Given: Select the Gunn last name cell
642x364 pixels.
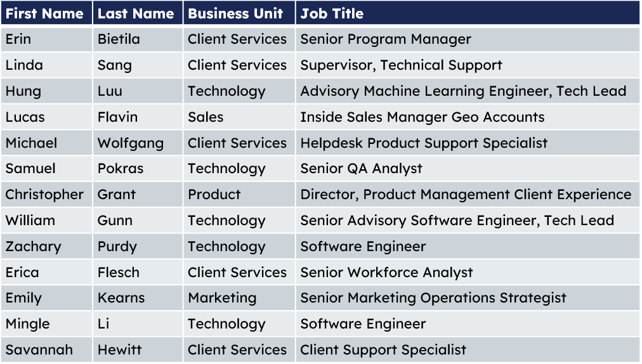Looking at the screenshot, I should point(138,220).
